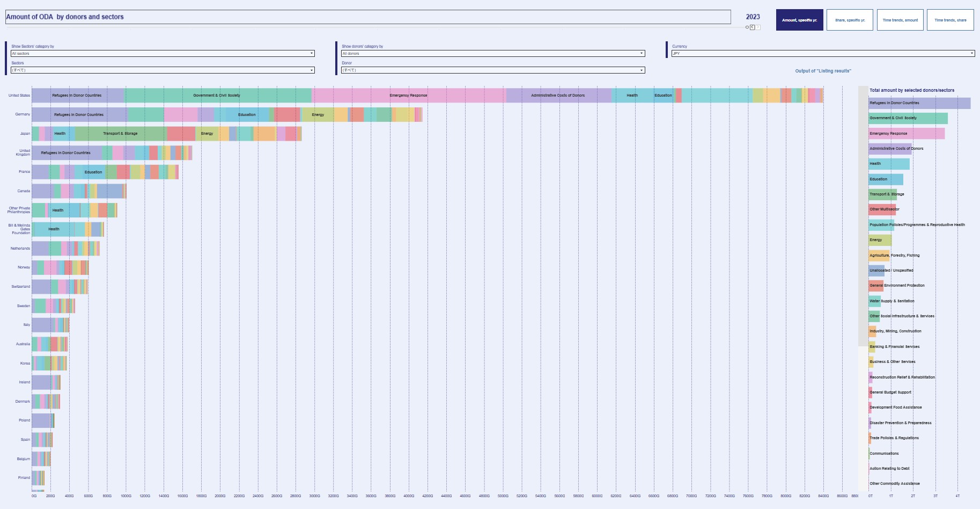Open the Show donors' category by dropdown
980x509 pixels.
coord(493,53)
